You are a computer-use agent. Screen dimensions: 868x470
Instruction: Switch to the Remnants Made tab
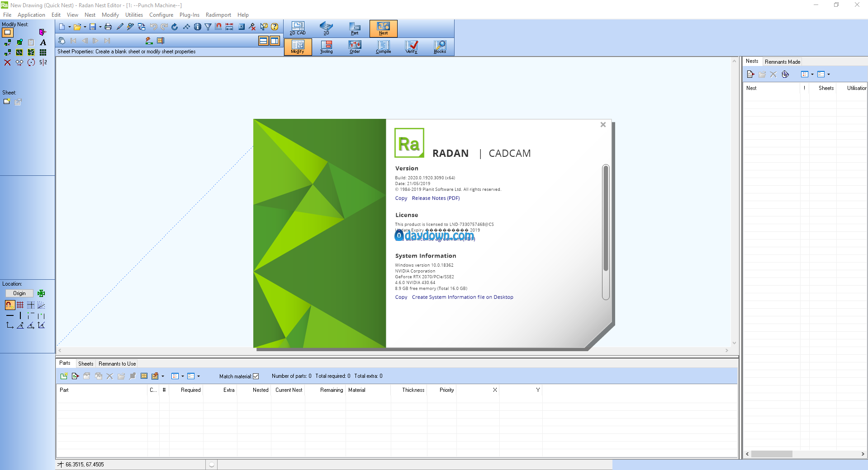pos(783,62)
